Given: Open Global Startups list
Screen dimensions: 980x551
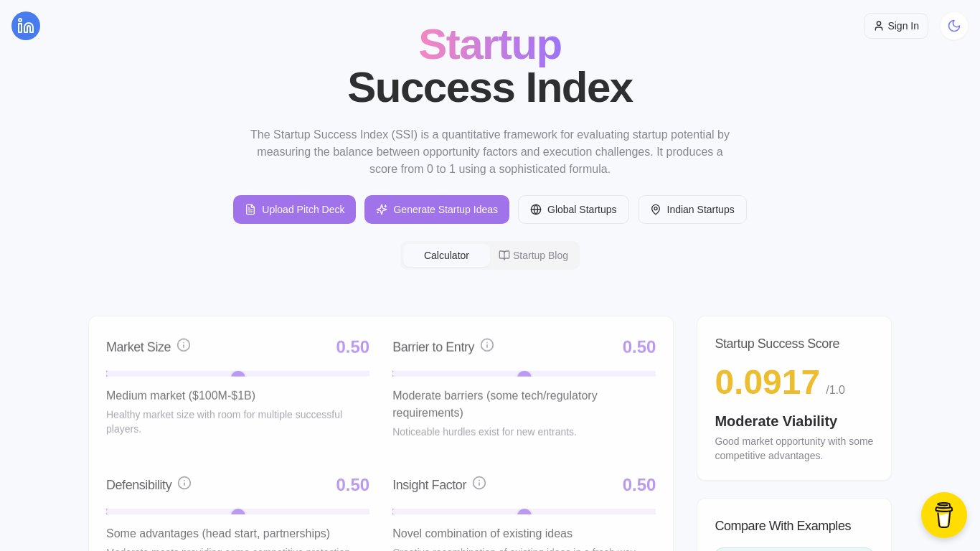Looking at the screenshot, I should (573, 209).
